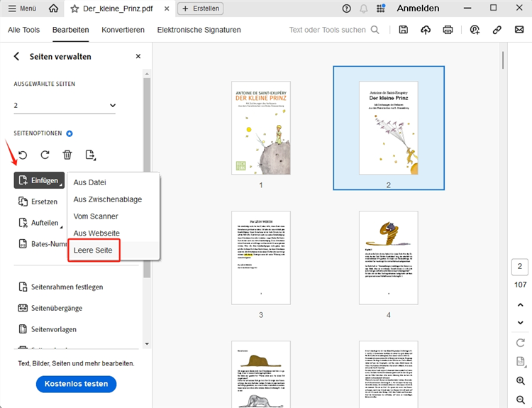Zoom out with the minus magnifier
This screenshot has height=408, width=532.
(x=521, y=399)
